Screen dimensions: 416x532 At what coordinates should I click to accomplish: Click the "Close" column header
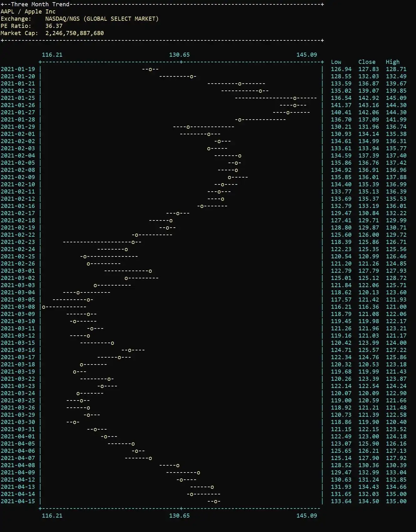[367, 62]
